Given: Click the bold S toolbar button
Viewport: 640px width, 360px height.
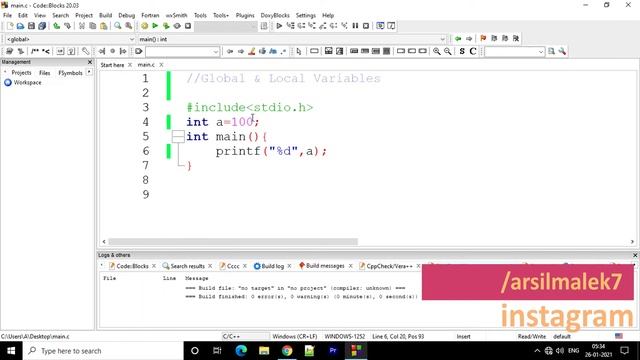Looking at the screenshot, I should pyautogui.click(x=462, y=51).
